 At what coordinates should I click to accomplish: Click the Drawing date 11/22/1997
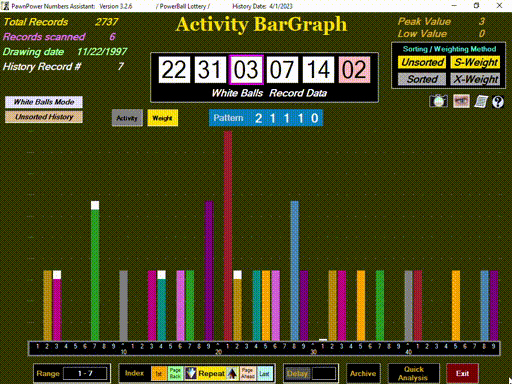102,52
